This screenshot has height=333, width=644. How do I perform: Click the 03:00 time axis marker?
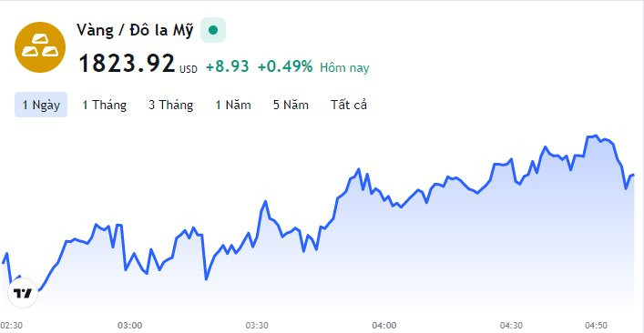(x=129, y=326)
